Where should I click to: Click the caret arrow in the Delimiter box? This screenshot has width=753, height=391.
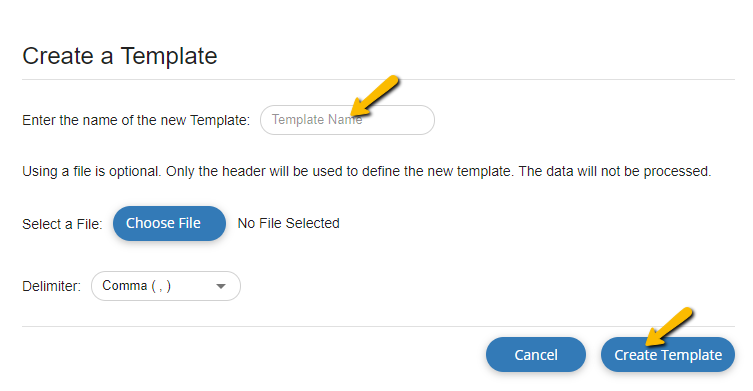221,286
